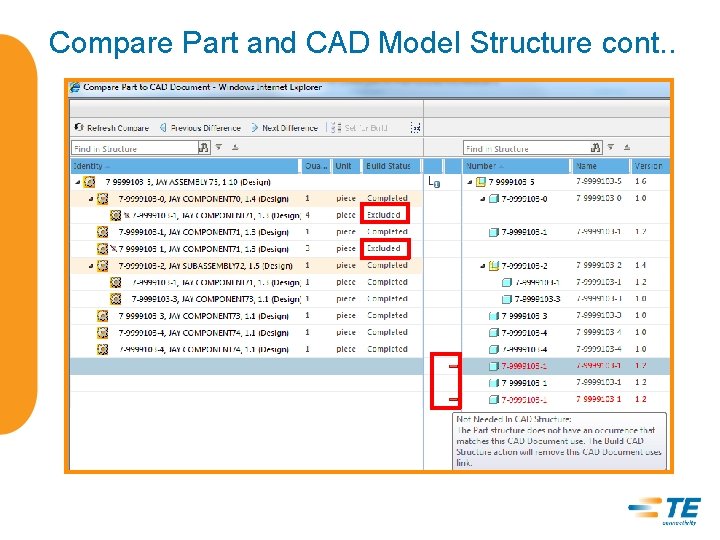Click the right pane binoculars search icon
This screenshot has height=540, width=720.
click(596, 147)
